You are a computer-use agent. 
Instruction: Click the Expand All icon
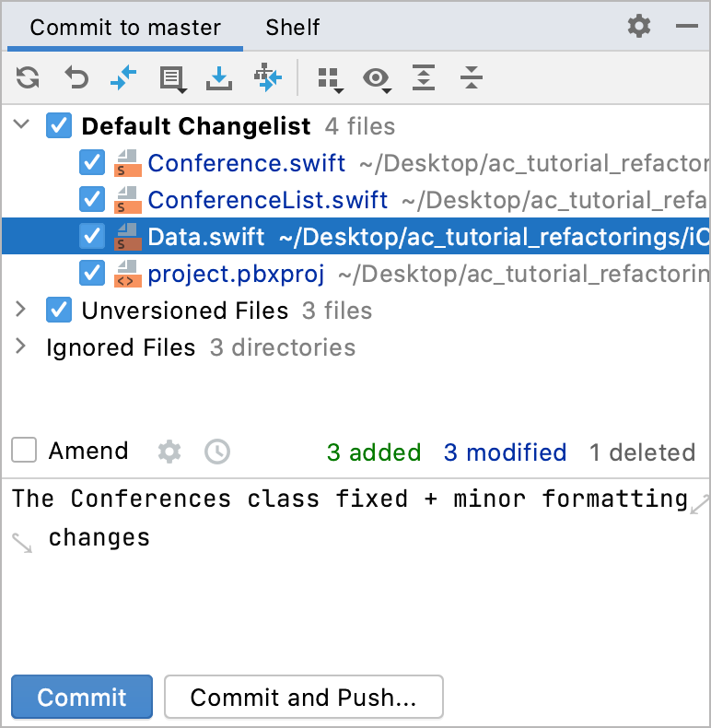click(423, 78)
